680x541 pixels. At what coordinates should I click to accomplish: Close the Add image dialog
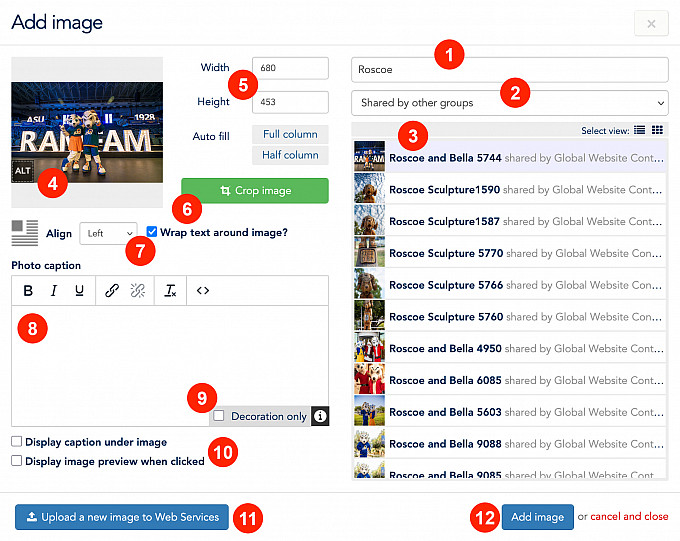coord(651,24)
